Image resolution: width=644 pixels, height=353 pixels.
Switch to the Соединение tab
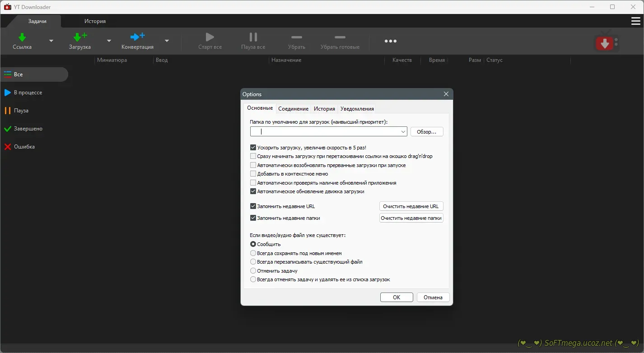pyautogui.click(x=293, y=109)
